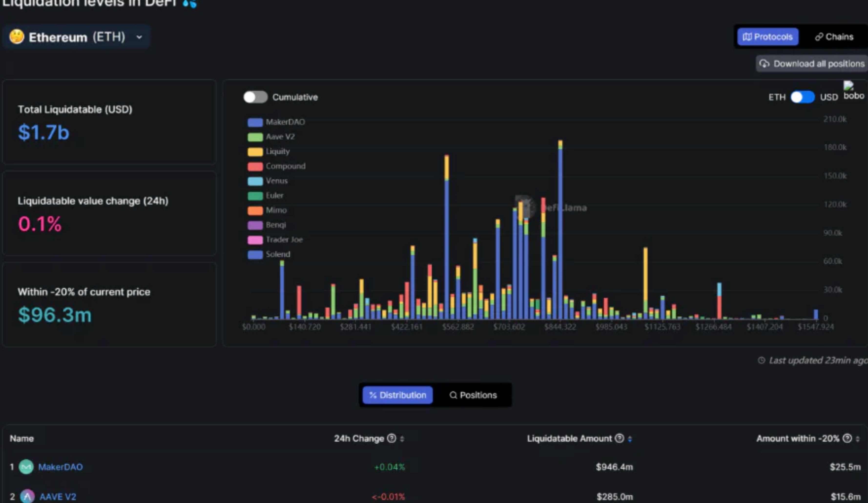868x503 pixels.
Task: Click the $285.0m AAVE V2 liquidatable amount
Action: click(614, 496)
